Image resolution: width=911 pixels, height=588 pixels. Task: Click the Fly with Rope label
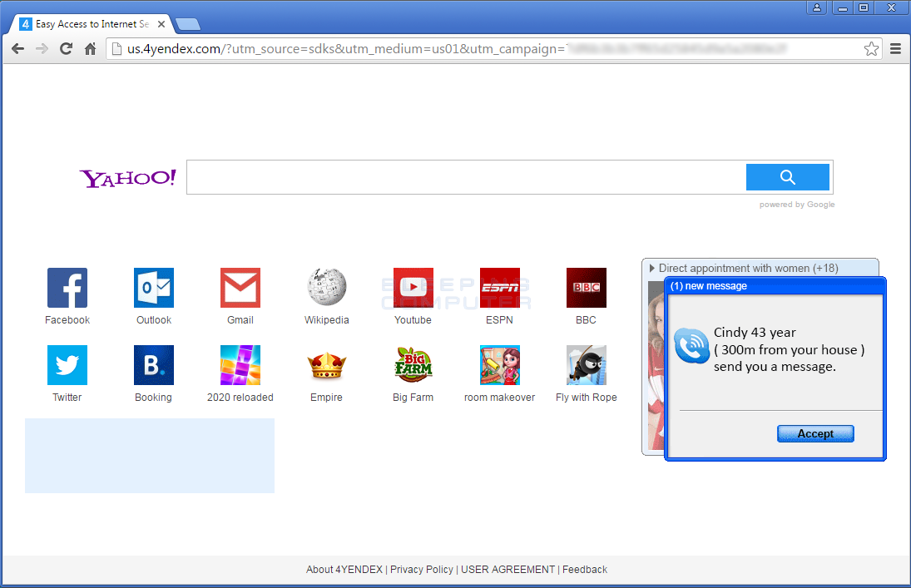(x=587, y=398)
